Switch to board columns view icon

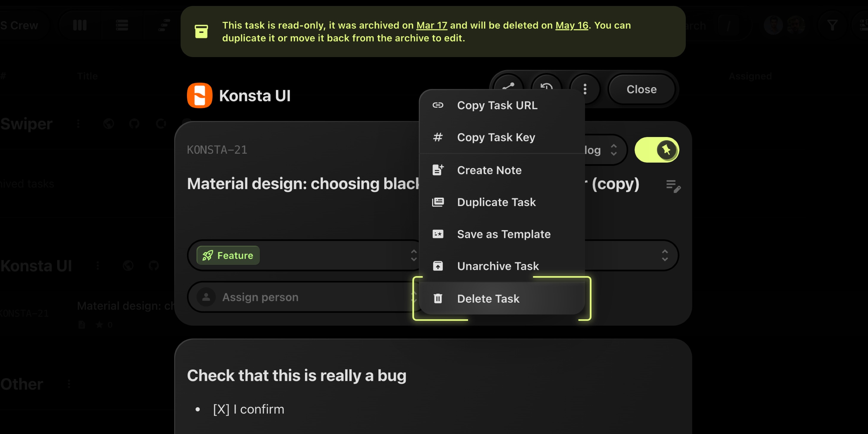[x=80, y=25]
